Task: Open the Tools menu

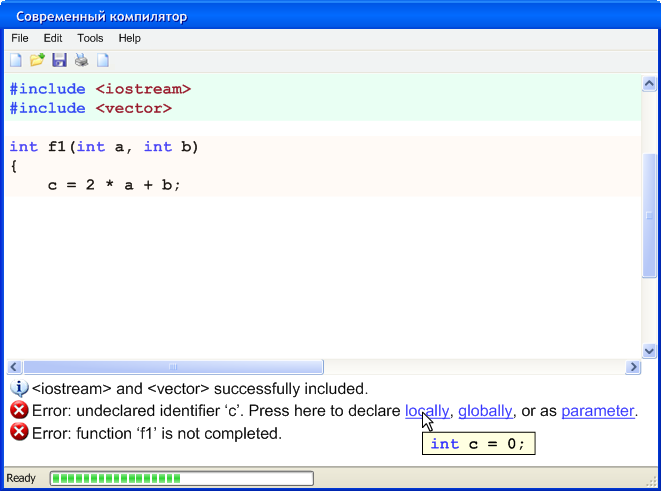Action: tap(90, 38)
